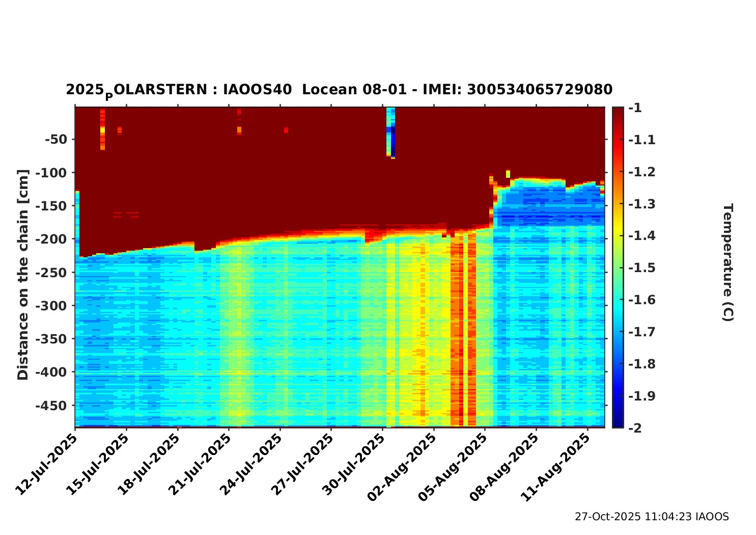Select the -1.5 colorbar tick label
Screen dimensions: 756x535
(x=641, y=267)
